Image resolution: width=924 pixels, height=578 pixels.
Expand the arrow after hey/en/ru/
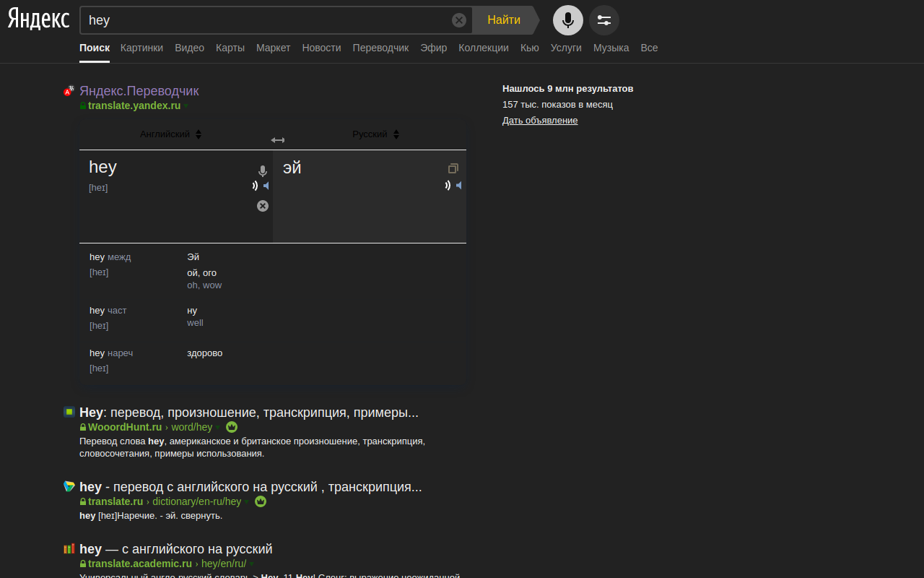(251, 564)
